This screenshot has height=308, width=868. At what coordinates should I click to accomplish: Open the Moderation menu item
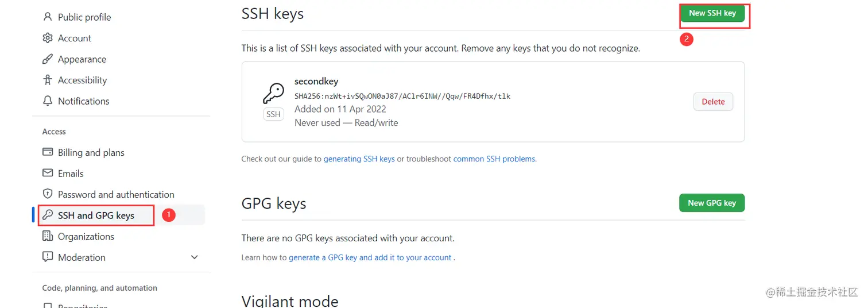point(82,257)
